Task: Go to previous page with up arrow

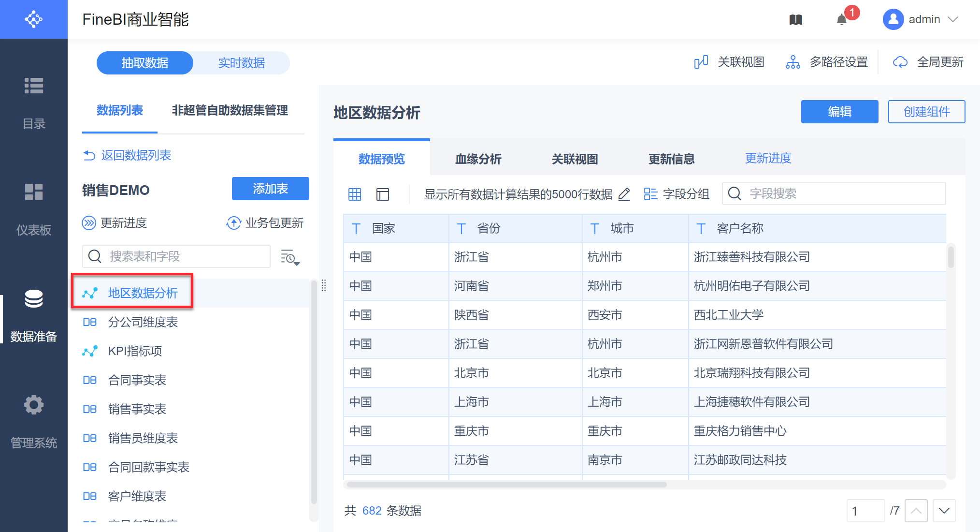Action: 916,511
